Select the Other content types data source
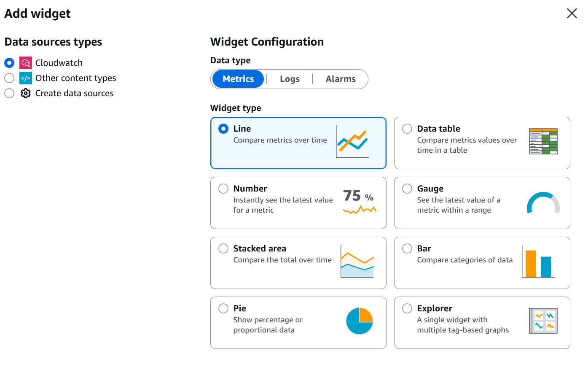The height and width of the screenshot is (370, 588). pyautogui.click(x=9, y=78)
